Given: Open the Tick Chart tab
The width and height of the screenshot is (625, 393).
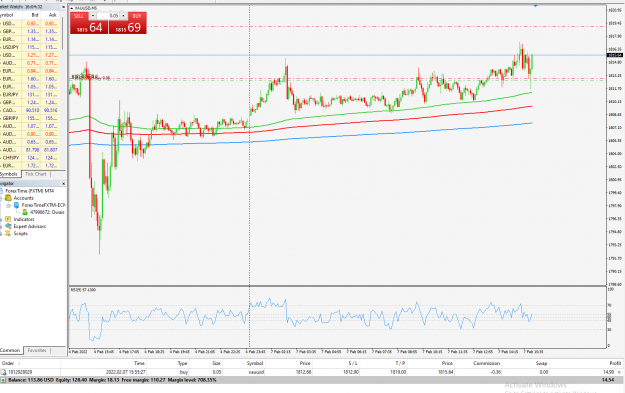Looking at the screenshot, I should (35, 174).
